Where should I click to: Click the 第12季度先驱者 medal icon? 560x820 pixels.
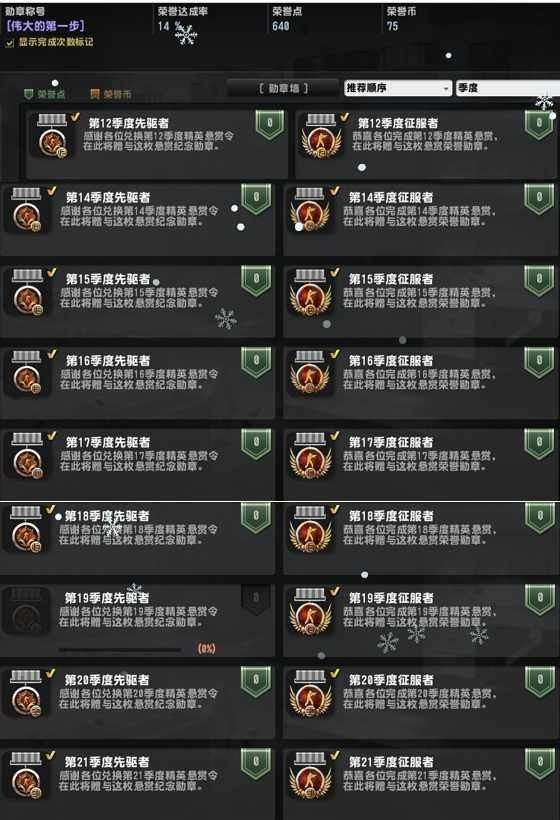pyautogui.click(x=52, y=135)
